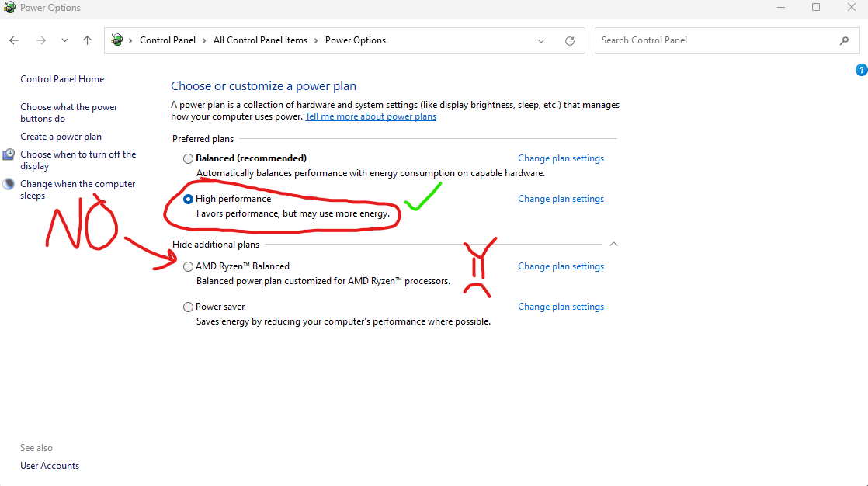Open the recent locations chevron
This screenshot has width=868, height=486.
64,40
